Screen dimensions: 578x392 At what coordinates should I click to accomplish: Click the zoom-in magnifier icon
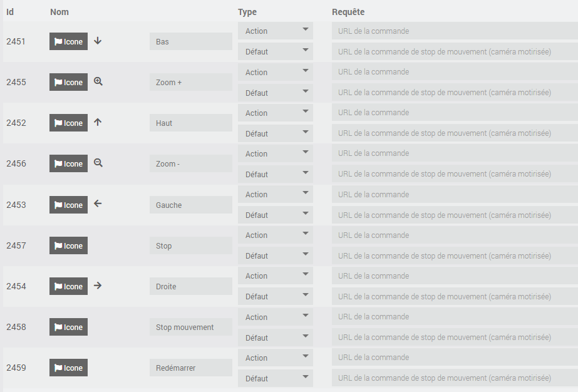(x=98, y=81)
